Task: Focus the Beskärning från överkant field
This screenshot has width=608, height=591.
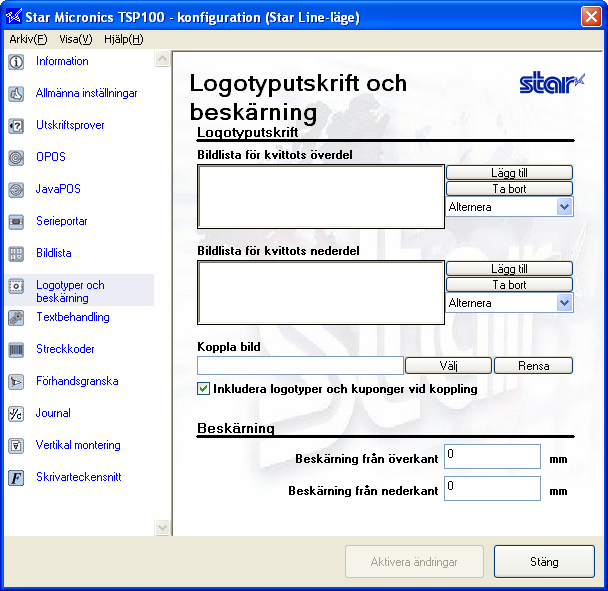Action: [492, 456]
